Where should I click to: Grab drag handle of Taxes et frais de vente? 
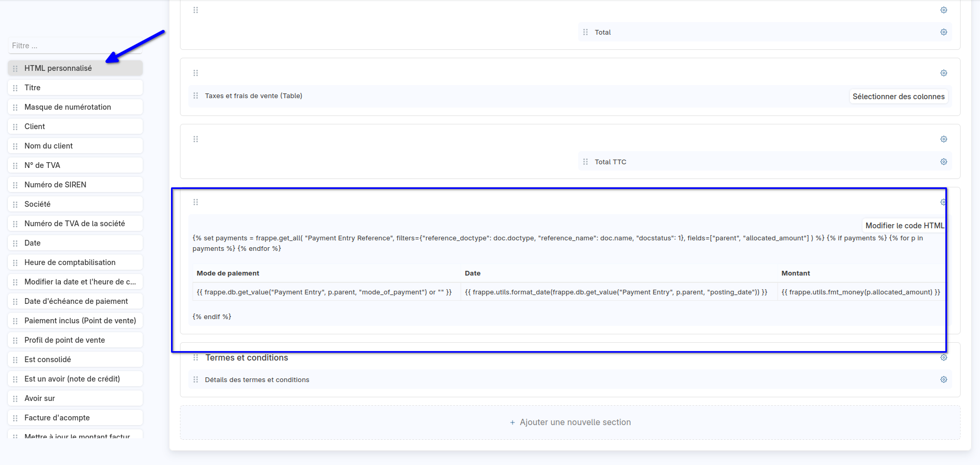(x=196, y=96)
